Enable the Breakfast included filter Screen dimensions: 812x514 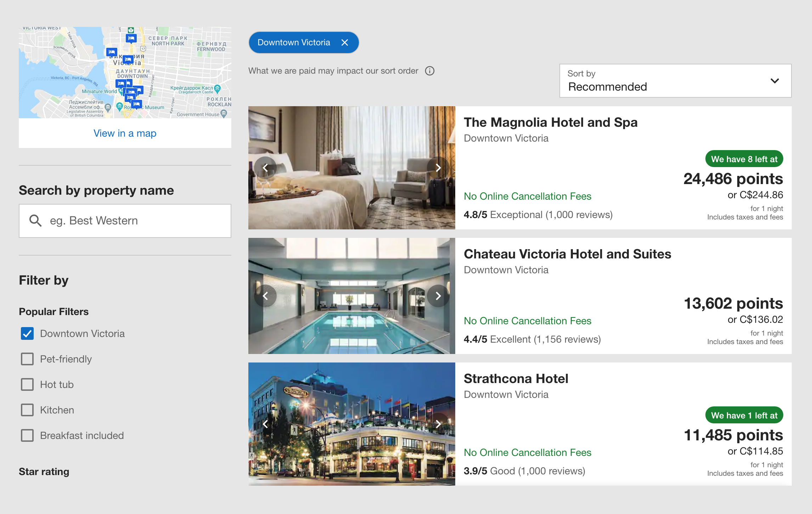tap(27, 435)
